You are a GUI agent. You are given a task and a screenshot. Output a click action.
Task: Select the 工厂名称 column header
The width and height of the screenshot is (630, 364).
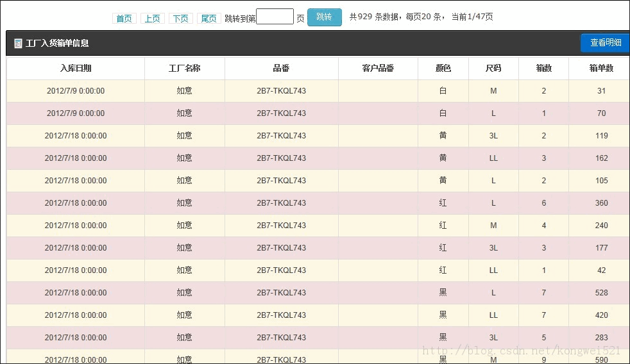pyautogui.click(x=185, y=69)
